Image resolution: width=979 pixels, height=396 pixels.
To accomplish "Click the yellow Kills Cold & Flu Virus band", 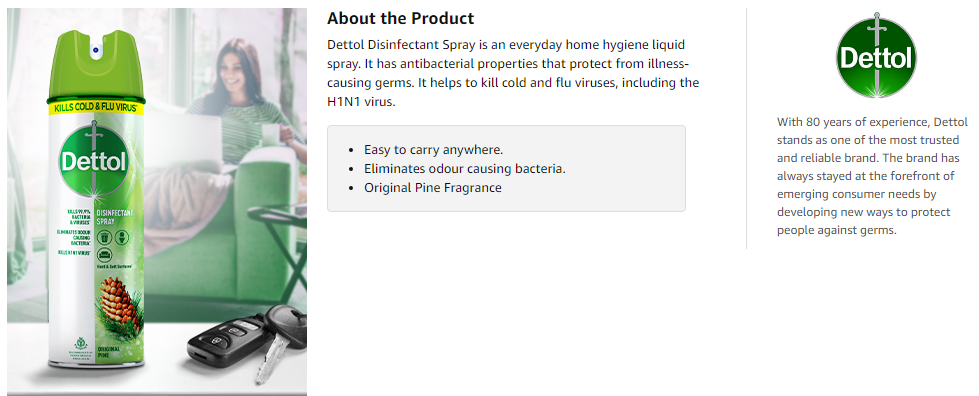I will pos(96,108).
